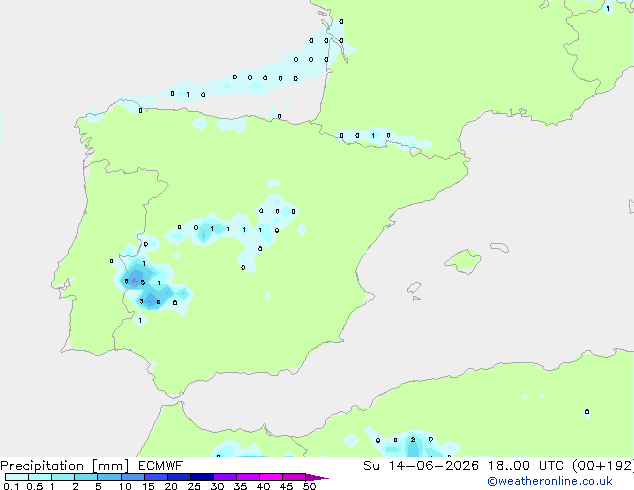Click the "ECMWF" model label
The width and height of the screenshot is (634, 490).
161,466
